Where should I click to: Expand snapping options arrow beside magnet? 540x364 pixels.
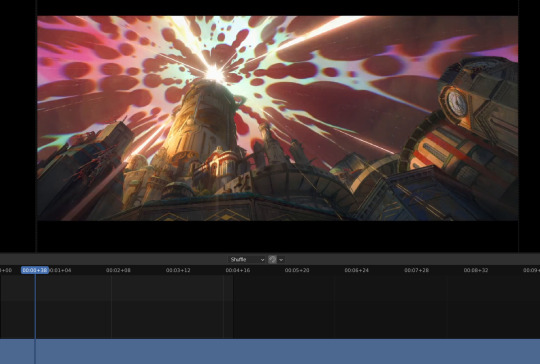[x=281, y=260]
